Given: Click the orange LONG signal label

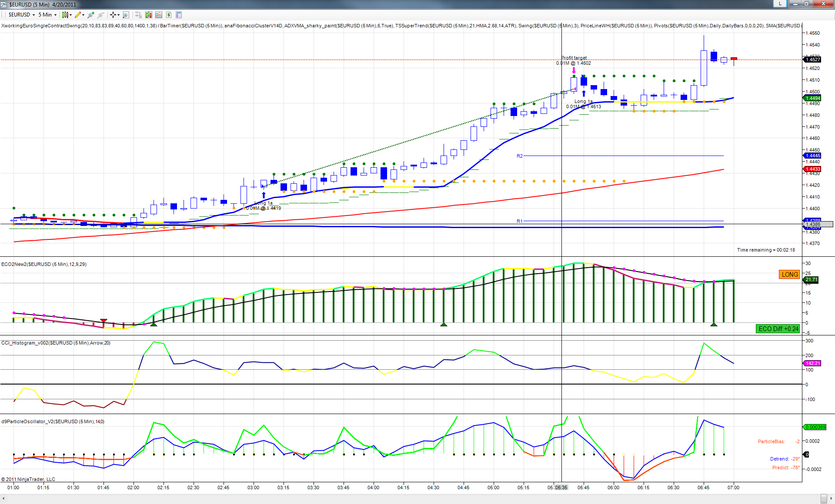Looking at the screenshot, I should tap(790, 275).
